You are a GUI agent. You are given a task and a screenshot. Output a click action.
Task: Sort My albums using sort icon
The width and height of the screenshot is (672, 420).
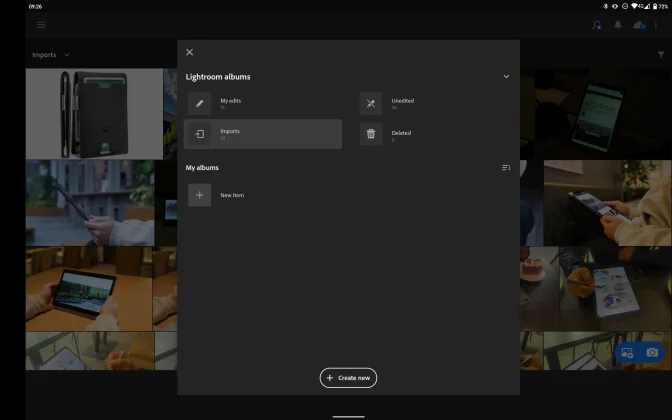(506, 168)
